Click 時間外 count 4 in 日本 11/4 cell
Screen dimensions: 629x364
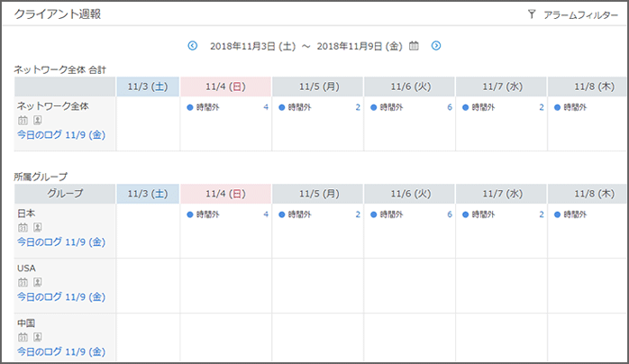pyautogui.click(x=265, y=214)
